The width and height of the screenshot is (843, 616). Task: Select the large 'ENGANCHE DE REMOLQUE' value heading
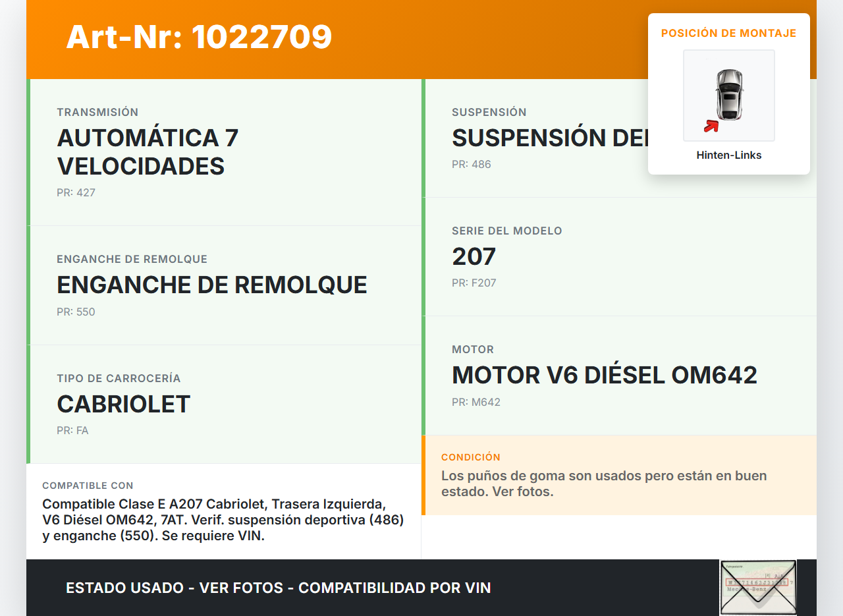(212, 285)
